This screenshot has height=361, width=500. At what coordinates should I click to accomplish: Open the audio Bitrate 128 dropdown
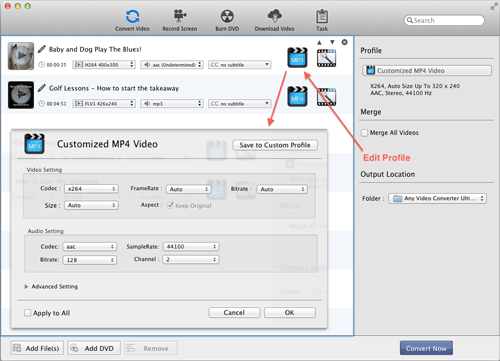pos(90,260)
